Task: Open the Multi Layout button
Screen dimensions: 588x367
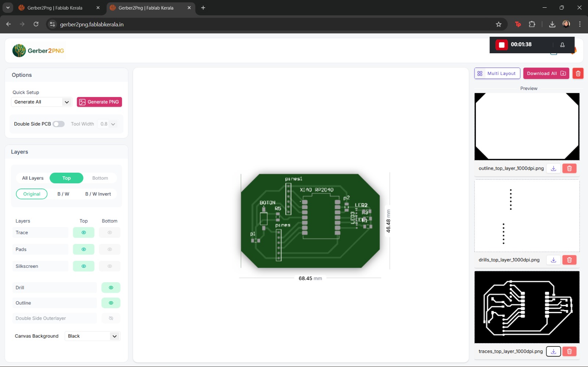Action: click(497, 73)
